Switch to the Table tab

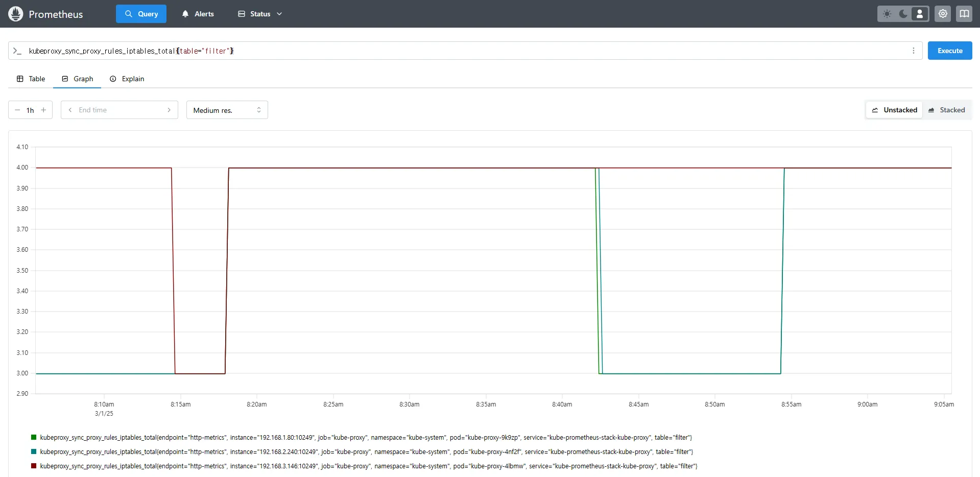(31, 79)
